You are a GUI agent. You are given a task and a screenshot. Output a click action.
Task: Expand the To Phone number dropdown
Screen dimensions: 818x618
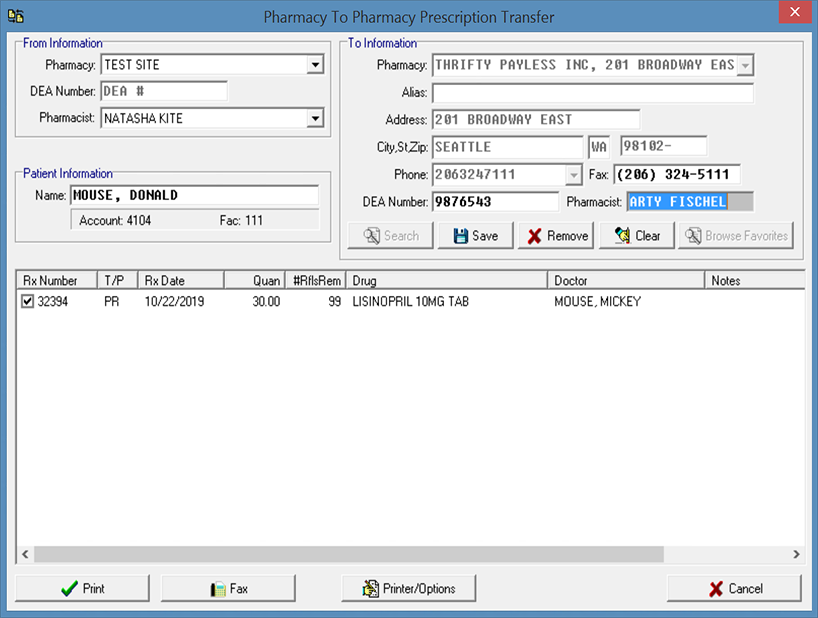(573, 175)
